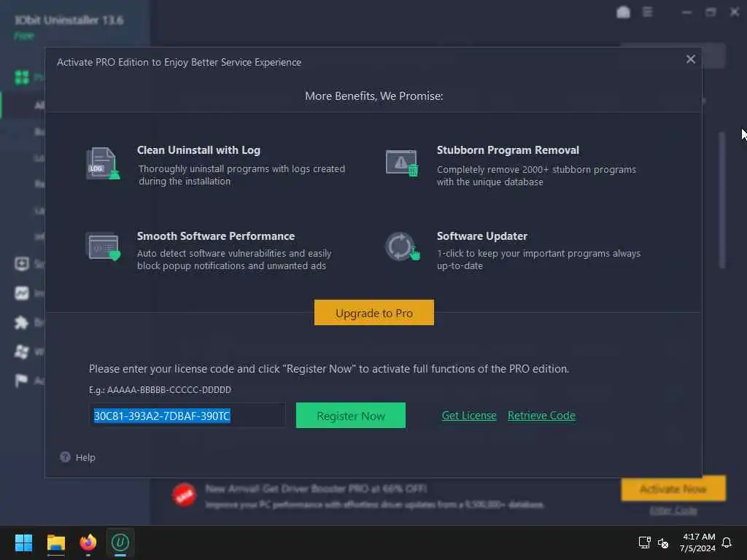Image resolution: width=747 pixels, height=560 pixels.
Task: Open the Get License link
Action: 469,415
